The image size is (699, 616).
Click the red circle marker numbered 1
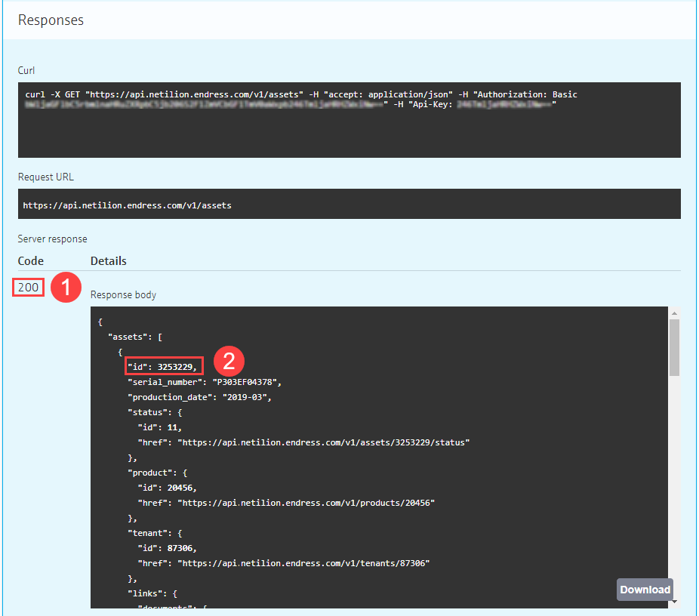(65, 288)
